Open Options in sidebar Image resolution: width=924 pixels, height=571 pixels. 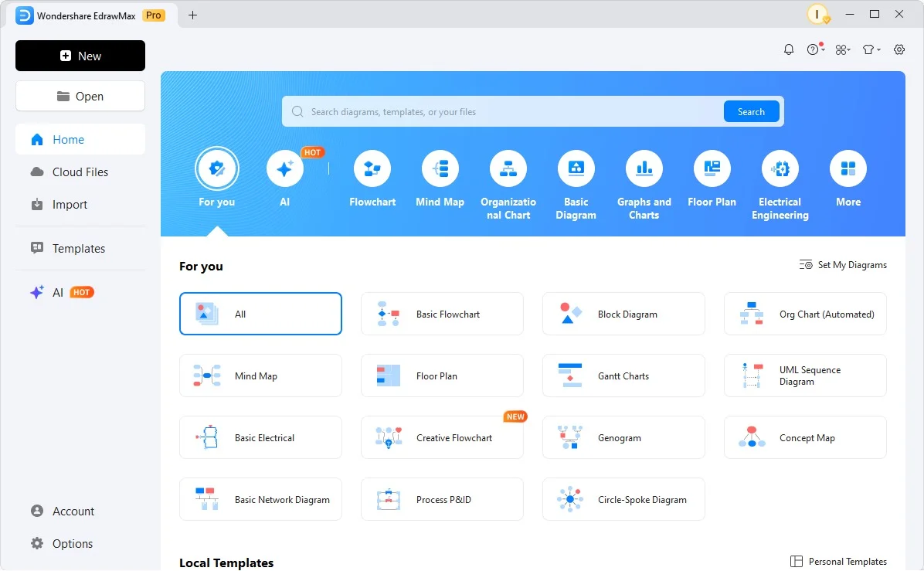click(x=80, y=544)
